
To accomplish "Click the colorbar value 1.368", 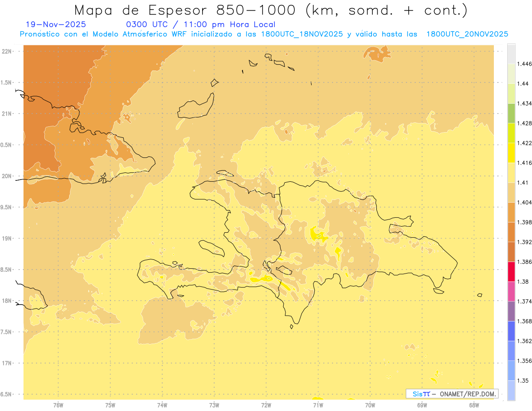I will (x=525, y=321).
